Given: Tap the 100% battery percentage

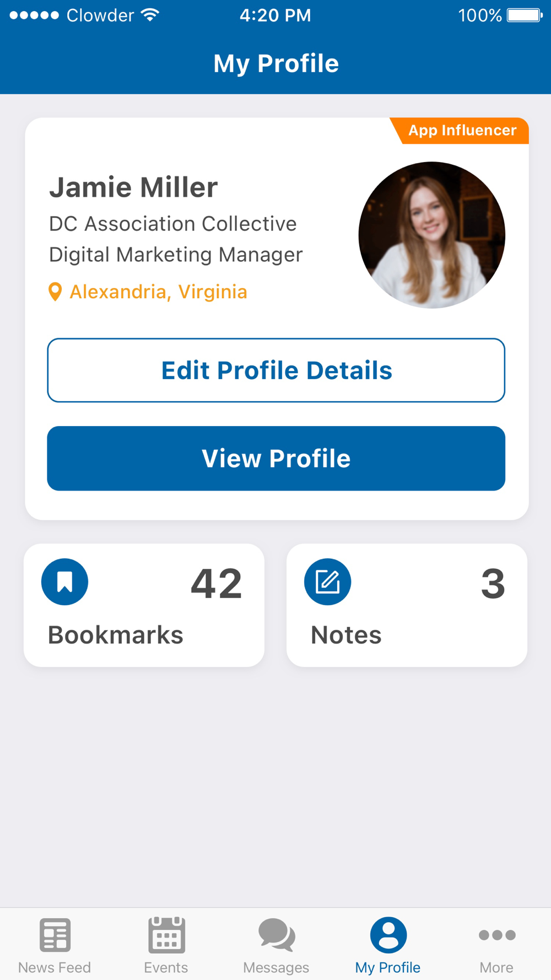Looking at the screenshot, I should click(x=480, y=15).
